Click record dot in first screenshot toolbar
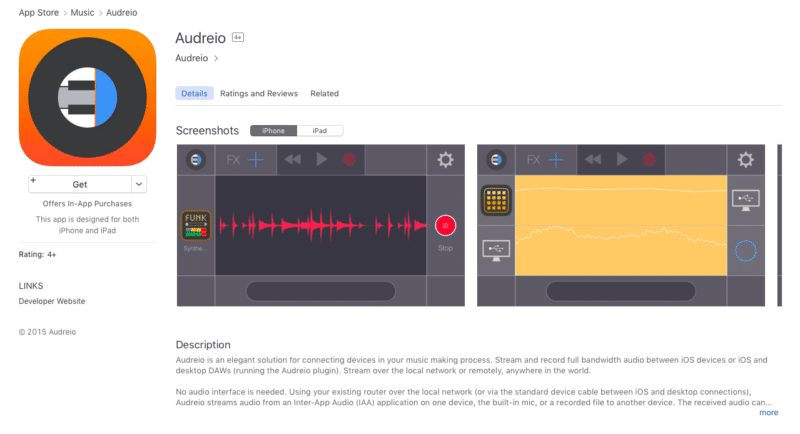 click(349, 160)
